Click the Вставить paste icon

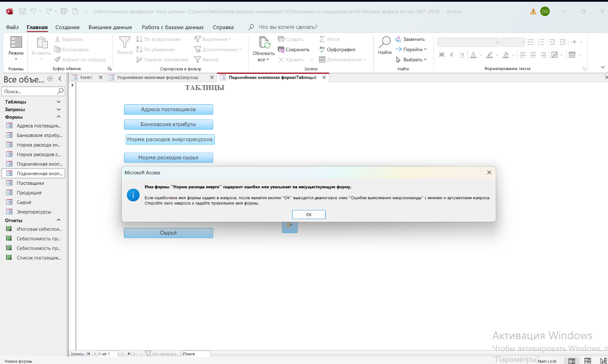tap(42, 42)
